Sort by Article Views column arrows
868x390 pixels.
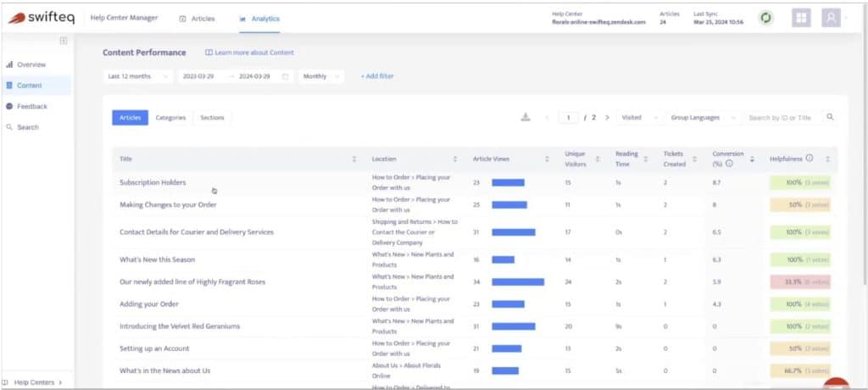[547, 159]
